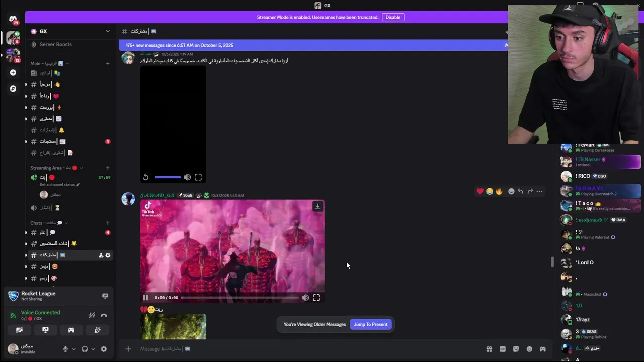Mute the first video's speaker icon
Screen dimensions: 644x362
187,177
